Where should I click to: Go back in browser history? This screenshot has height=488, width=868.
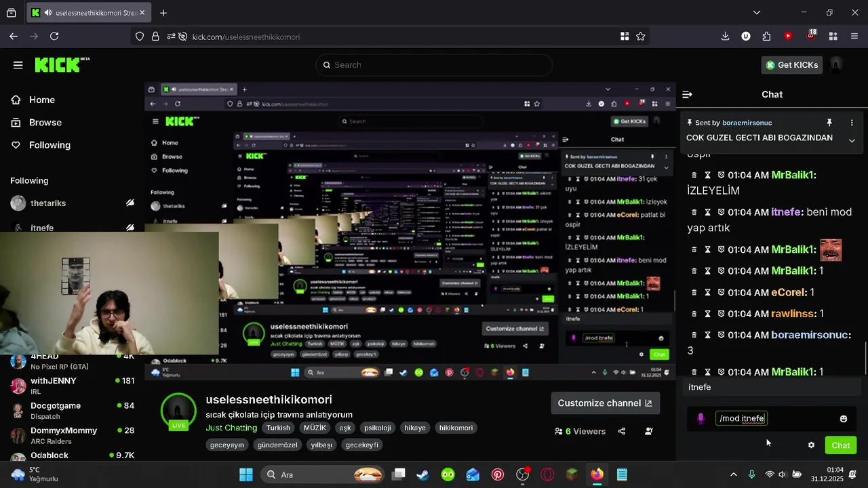coord(14,37)
